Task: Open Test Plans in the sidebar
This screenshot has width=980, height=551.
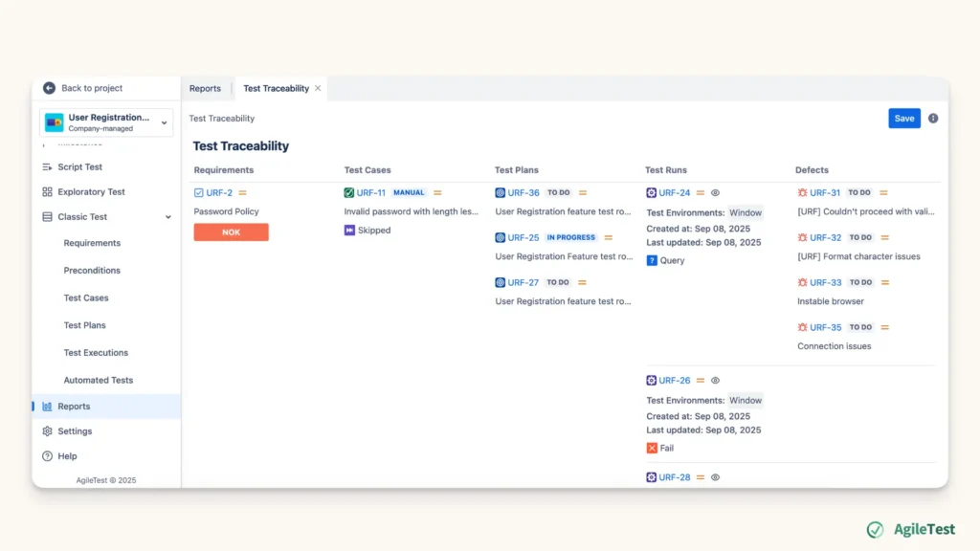Action: click(x=84, y=325)
